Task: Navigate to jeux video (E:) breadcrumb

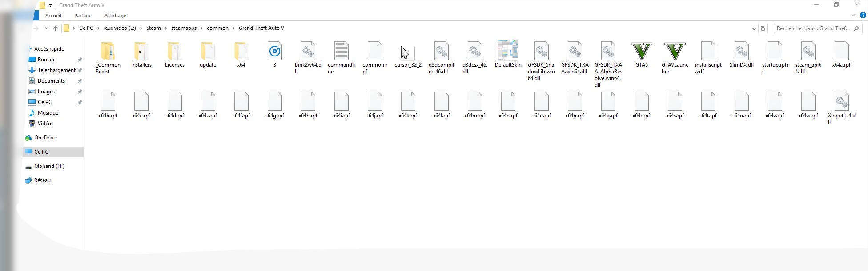Action: click(x=120, y=28)
